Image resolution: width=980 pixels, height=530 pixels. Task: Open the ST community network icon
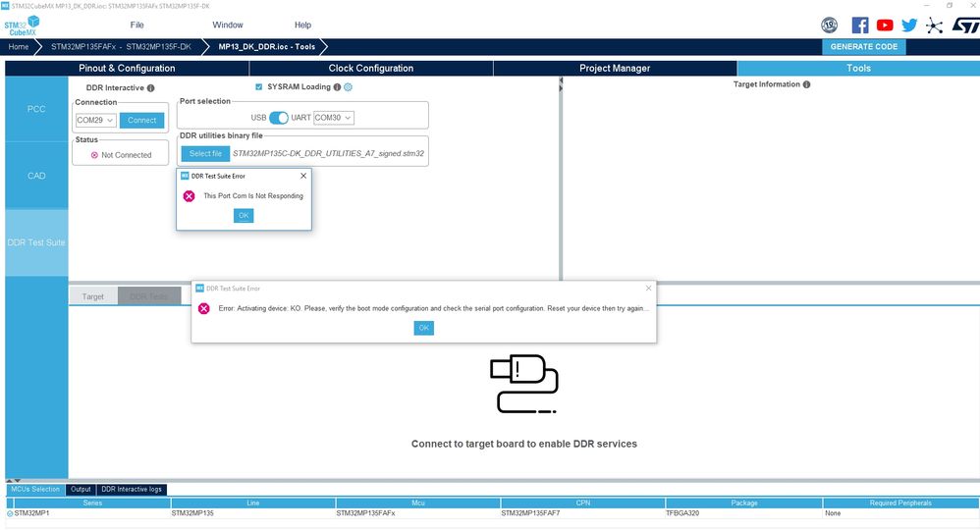(935, 26)
